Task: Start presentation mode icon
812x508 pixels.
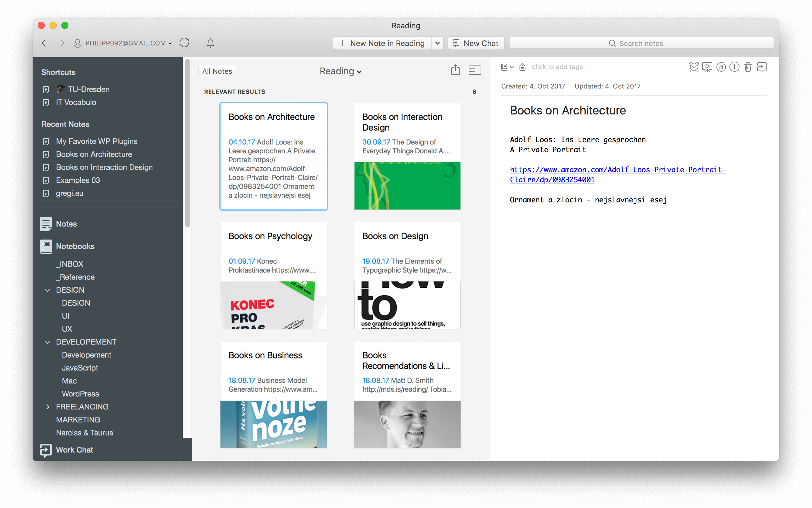Action: (x=707, y=67)
